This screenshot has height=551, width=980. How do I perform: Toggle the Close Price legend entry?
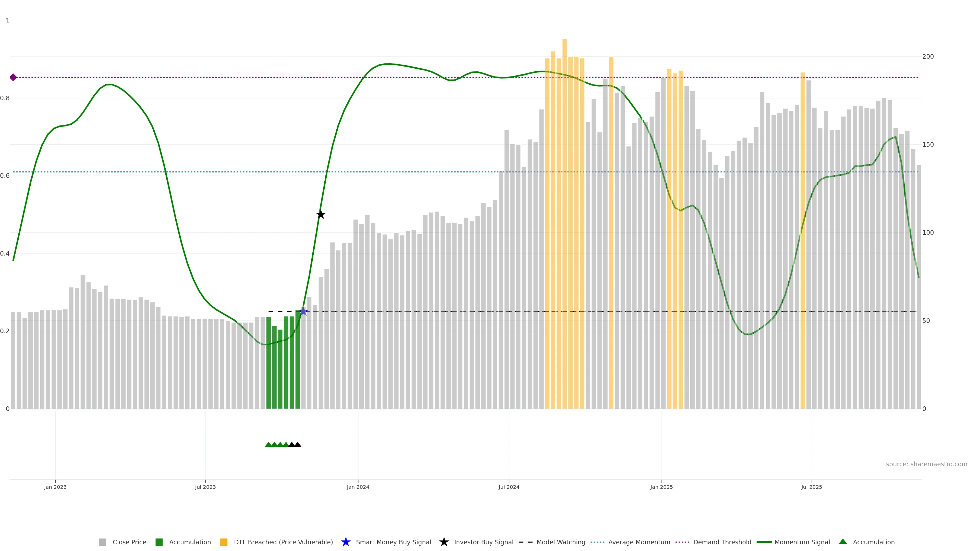coord(129,542)
